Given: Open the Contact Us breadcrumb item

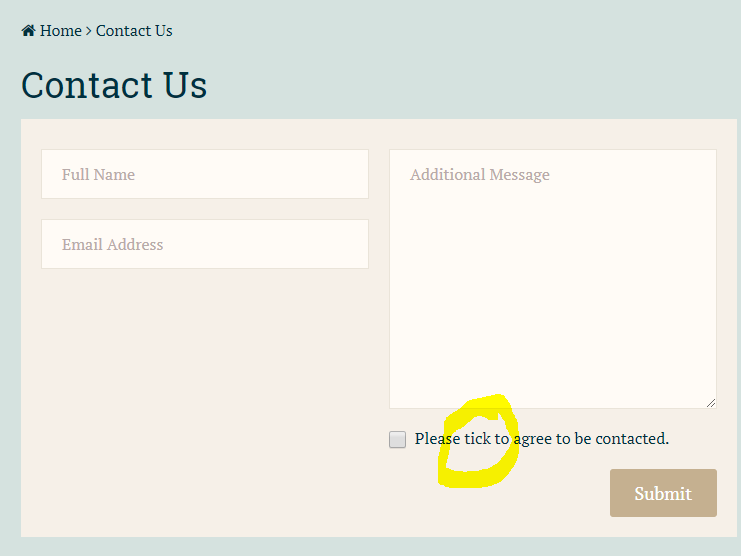Looking at the screenshot, I should tap(134, 31).
